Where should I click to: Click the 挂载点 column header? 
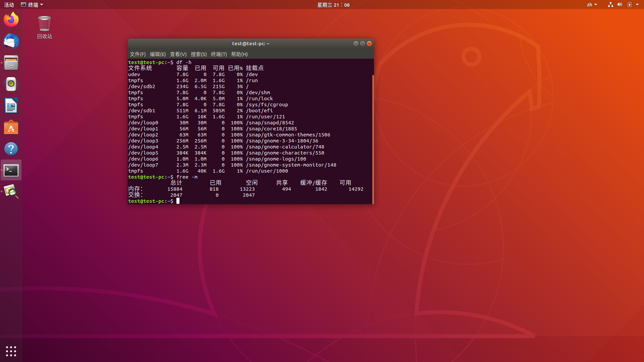tap(255, 68)
